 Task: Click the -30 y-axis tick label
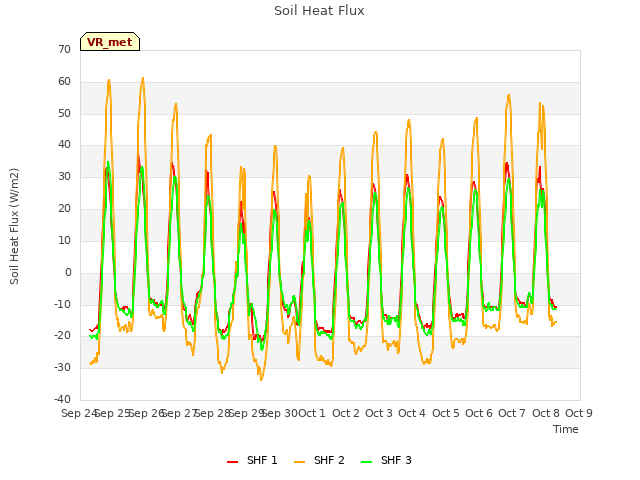click(x=62, y=367)
